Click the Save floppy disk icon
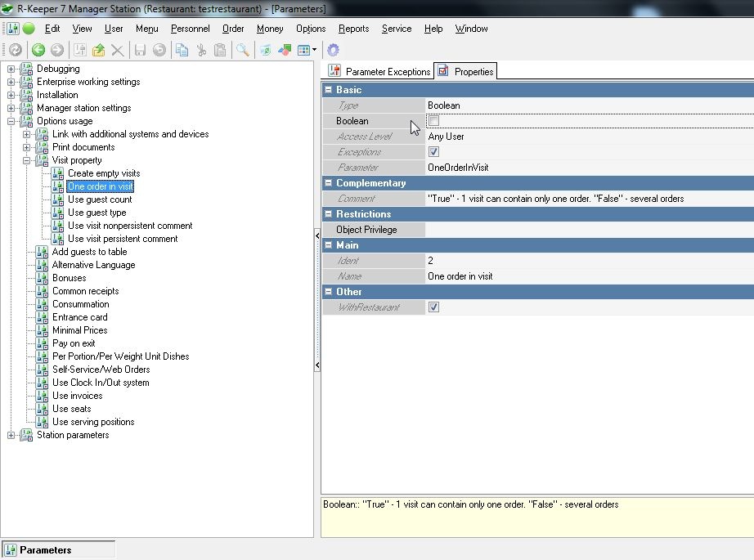Image resolution: width=754 pixels, height=560 pixels. [x=140, y=51]
